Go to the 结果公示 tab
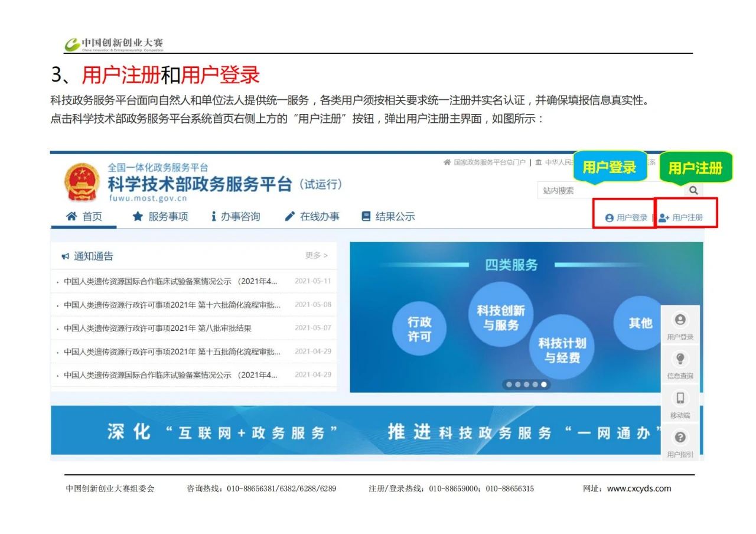The image size is (756, 534). point(388,217)
